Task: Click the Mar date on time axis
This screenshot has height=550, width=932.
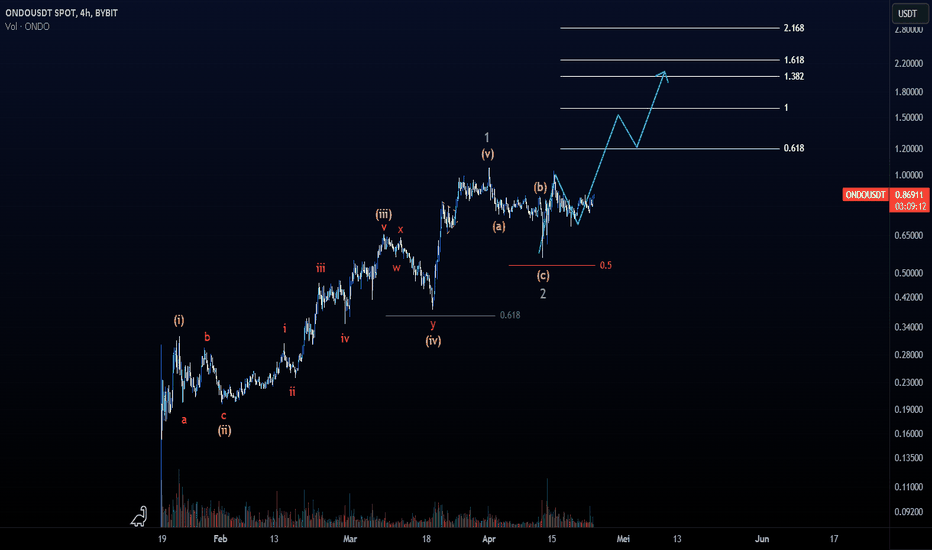Action: [350, 539]
